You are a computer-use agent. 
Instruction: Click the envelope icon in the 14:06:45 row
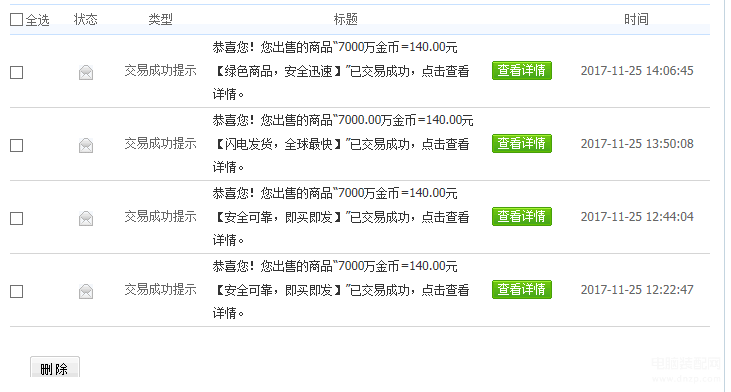(x=86, y=72)
